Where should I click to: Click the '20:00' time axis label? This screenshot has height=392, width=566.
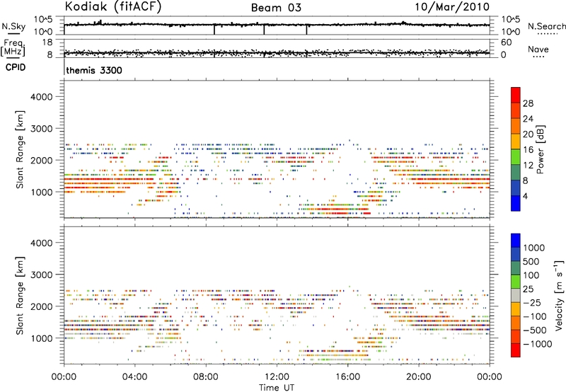pos(418,377)
